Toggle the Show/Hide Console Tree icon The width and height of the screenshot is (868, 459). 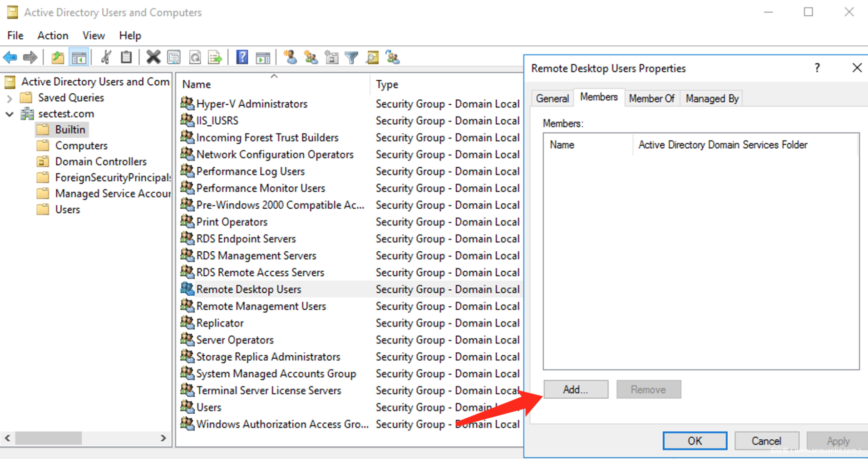(x=79, y=58)
